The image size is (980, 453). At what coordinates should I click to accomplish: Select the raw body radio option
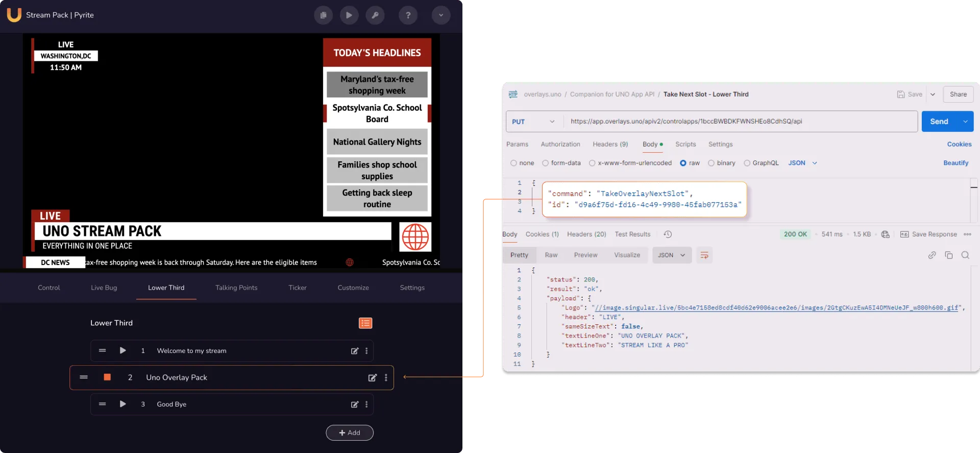[683, 163]
